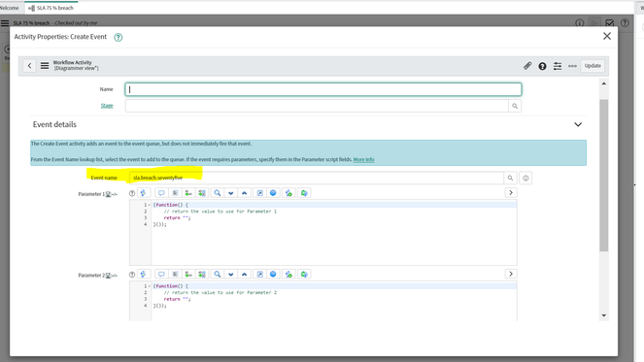The height and width of the screenshot is (362, 644).
Task: Open more options ellipsis in form header
Action: 572,66
